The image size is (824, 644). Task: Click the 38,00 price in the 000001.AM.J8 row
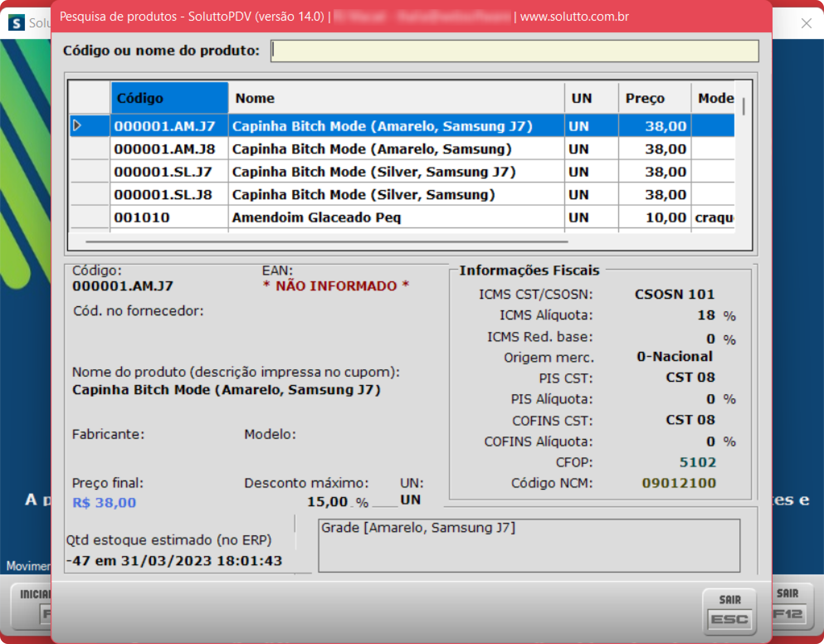pos(655,149)
